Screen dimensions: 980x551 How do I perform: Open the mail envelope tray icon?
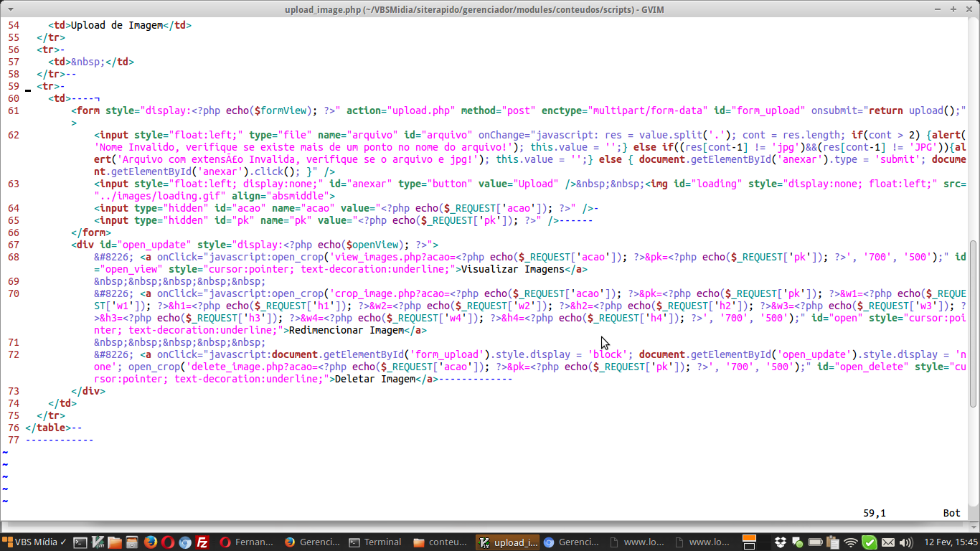point(887,542)
